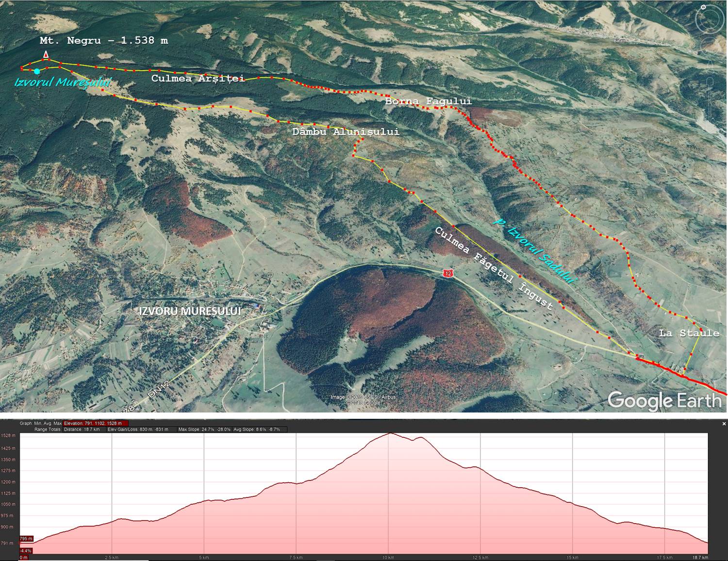Click the zoom slider top handle
Screen dimensions: 728x561
[x=710, y=80]
